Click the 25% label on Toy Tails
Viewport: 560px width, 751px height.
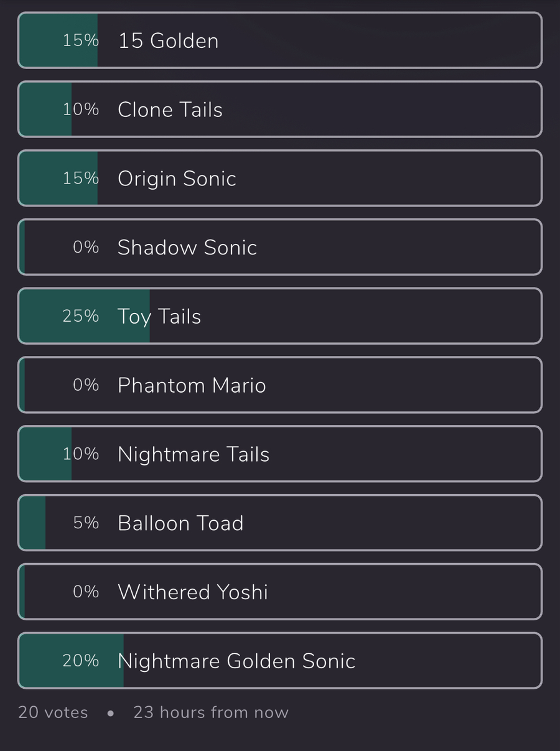click(x=81, y=316)
